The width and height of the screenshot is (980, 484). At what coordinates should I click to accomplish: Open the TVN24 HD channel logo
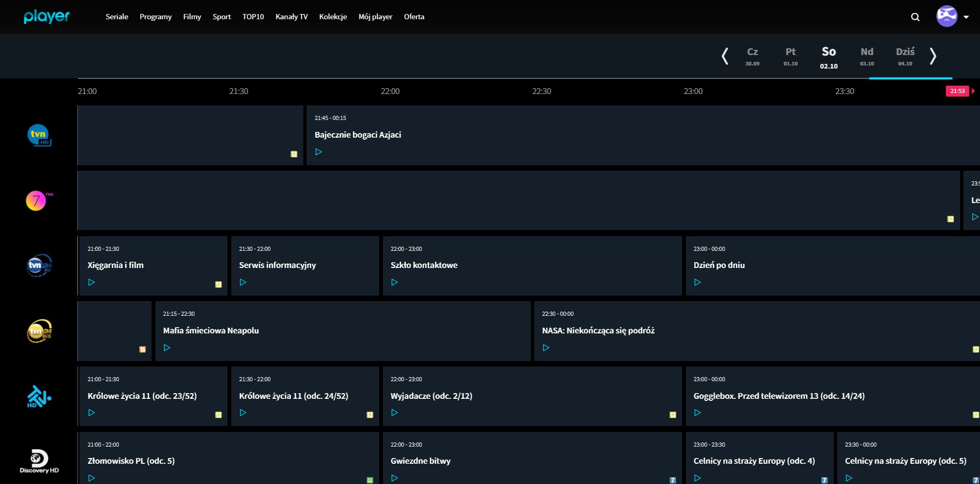[39, 265]
